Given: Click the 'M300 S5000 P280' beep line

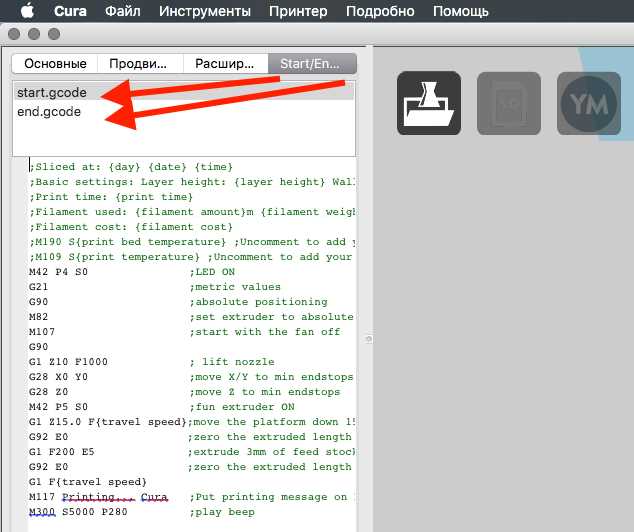Looking at the screenshot, I should pyautogui.click(x=142, y=512).
